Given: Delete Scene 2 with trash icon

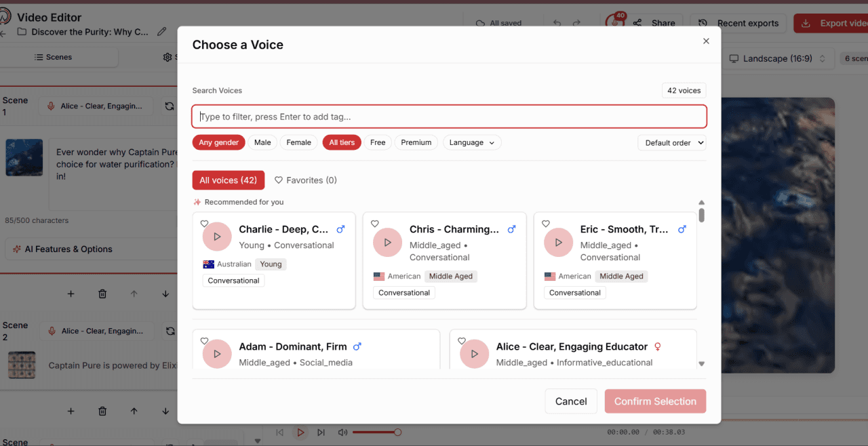Looking at the screenshot, I should point(102,411).
